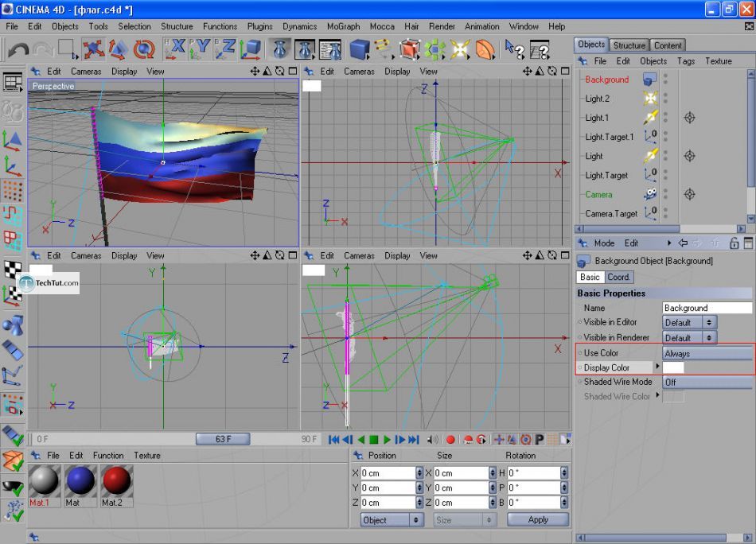Click the light object toolbar icon

(x=459, y=49)
